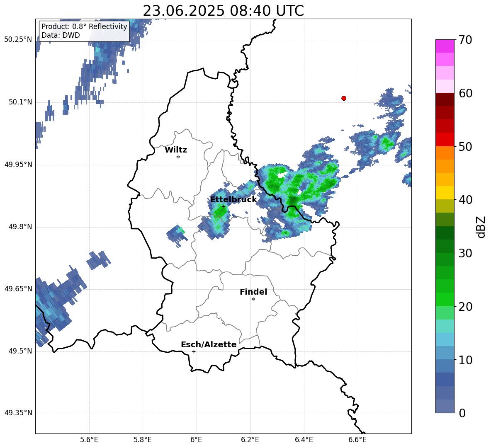Click the colorbar tick label 70
The image size is (491, 448).
(x=465, y=40)
